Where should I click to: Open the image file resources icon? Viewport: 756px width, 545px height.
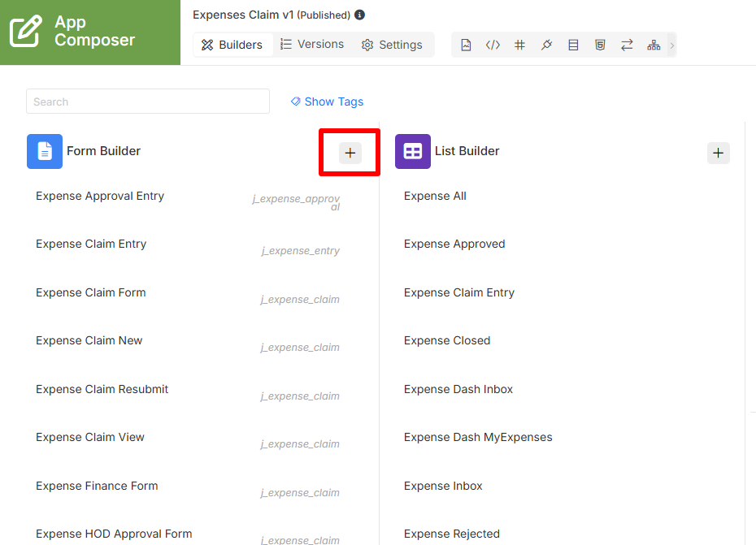(466, 45)
